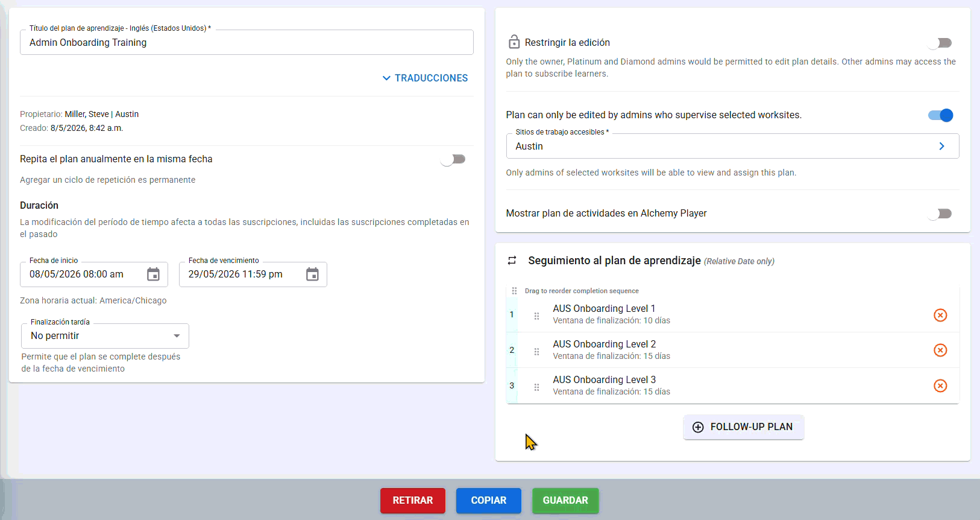Select AUS Onboarding Level 3 row text
The width and height of the screenshot is (980, 520).
(604, 379)
